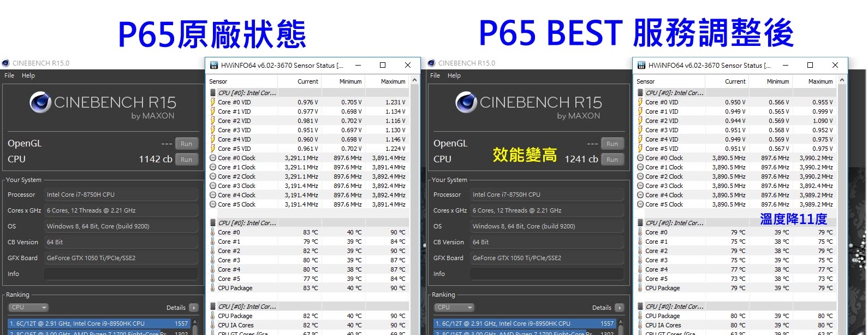Click scrollbar up arrow in left HWiNFO
868x335 pixels.
coord(414,80)
